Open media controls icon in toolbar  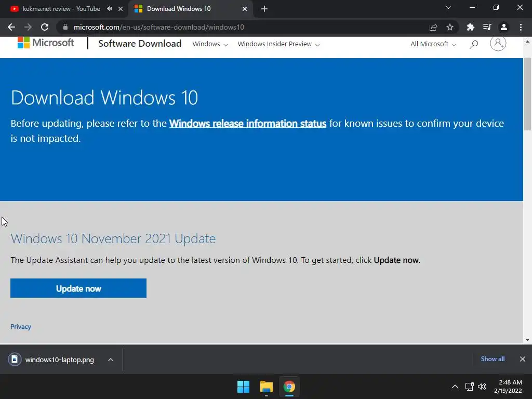point(487,27)
